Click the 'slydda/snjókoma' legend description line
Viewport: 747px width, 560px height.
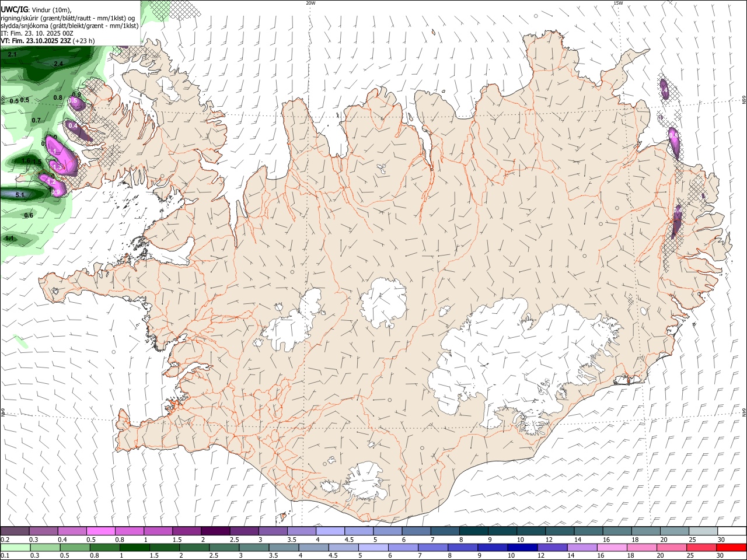click(x=69, y=26)
